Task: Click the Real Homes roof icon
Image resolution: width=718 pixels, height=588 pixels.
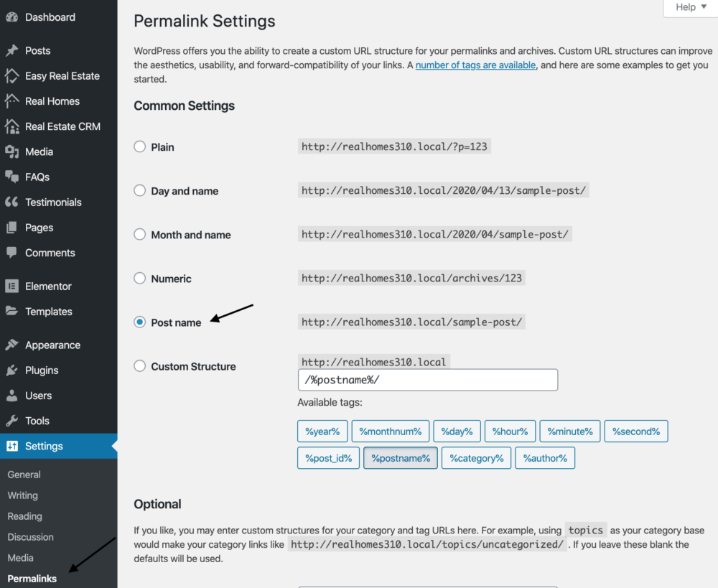Action: 12,101
